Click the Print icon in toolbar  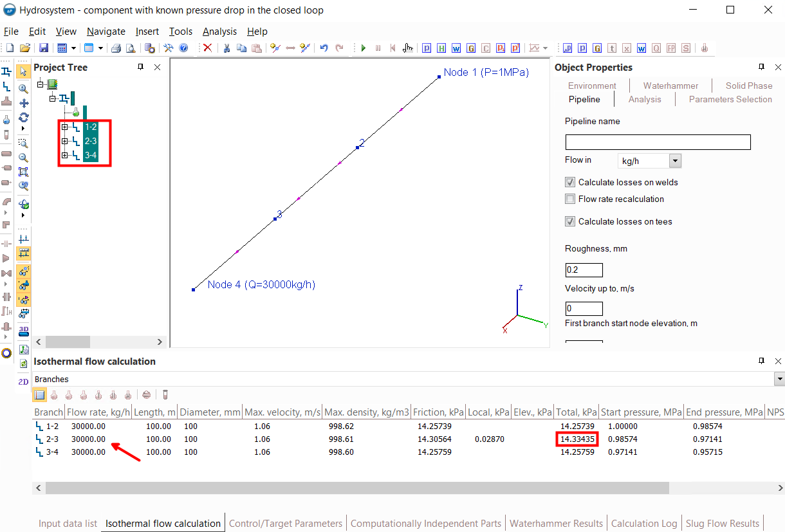(116, 48)
